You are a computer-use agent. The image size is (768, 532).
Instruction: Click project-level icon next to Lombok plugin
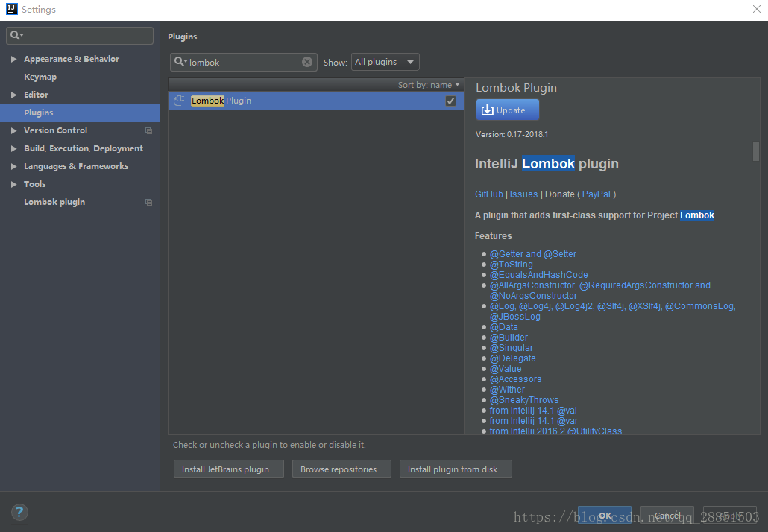pyautogui.click(x=148, y=202)
